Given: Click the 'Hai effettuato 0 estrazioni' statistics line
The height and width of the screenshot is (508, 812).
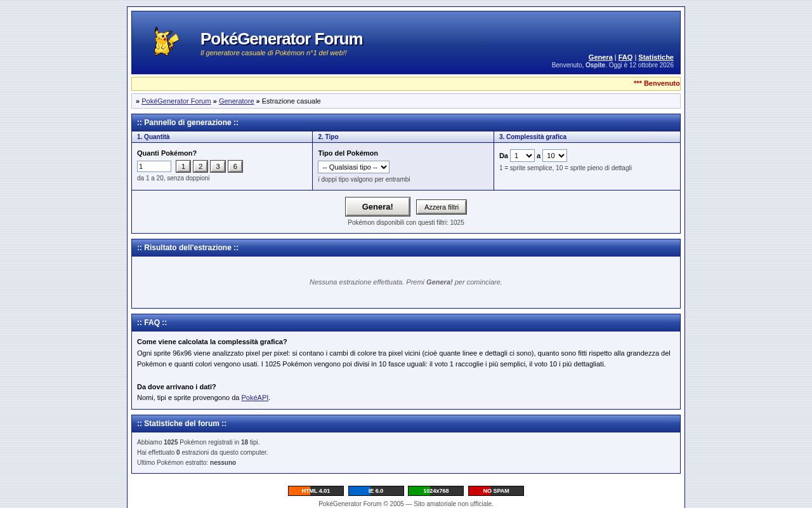Looking at the screenshot, I should [202, 453].
